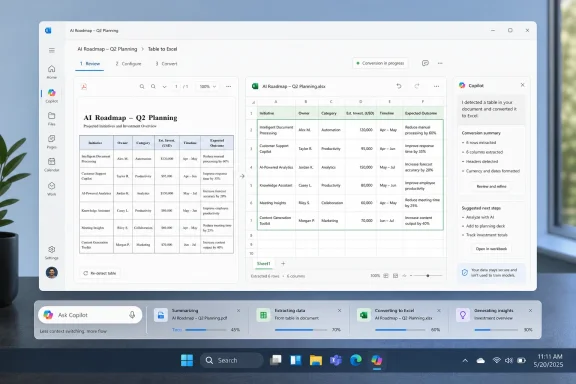
Task: Click the Expected Outcome header cell in Excel
Action: 423,113
